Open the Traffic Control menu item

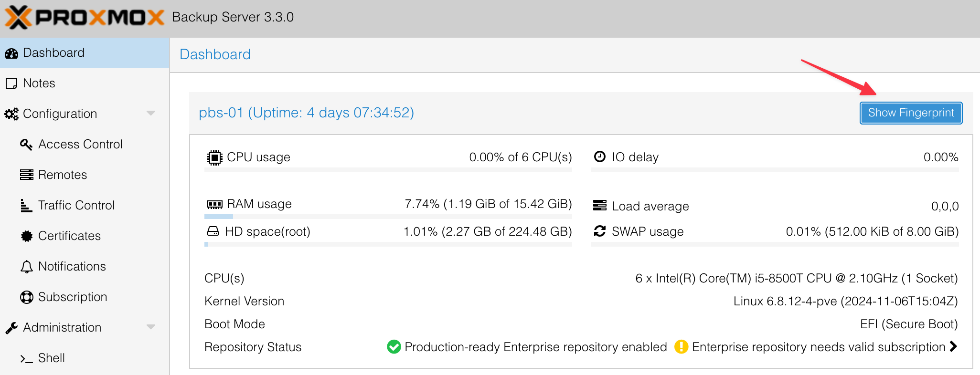(x=76, y=205)
